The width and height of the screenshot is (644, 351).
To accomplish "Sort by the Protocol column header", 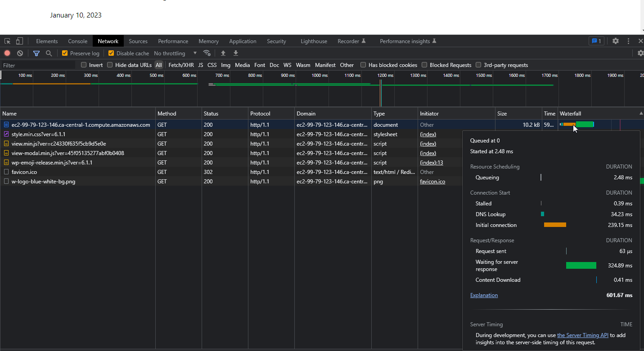I will pos(271,113).
